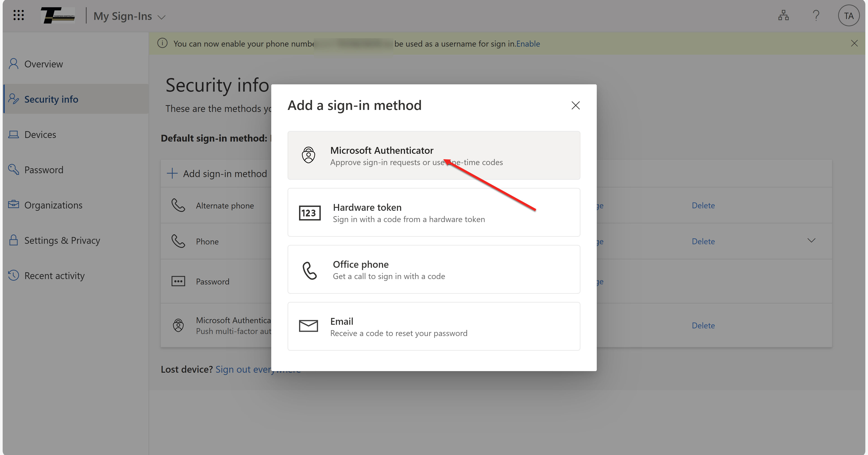Dismiss the phone number notification banner

[854, 43]
